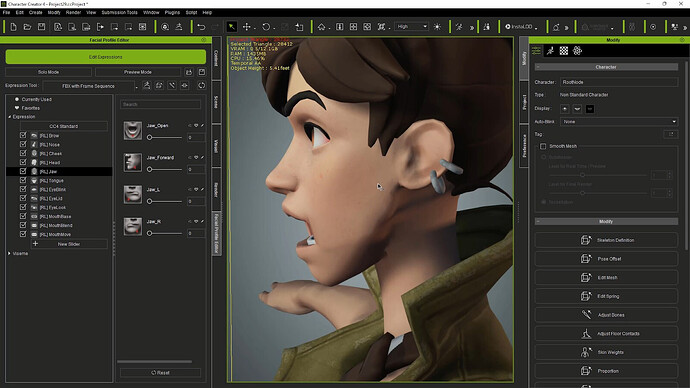The height and width of the screenshot is (388, 690).
Task: Uncheck the [RL] Nose checkbox
Action: point(23,144)
